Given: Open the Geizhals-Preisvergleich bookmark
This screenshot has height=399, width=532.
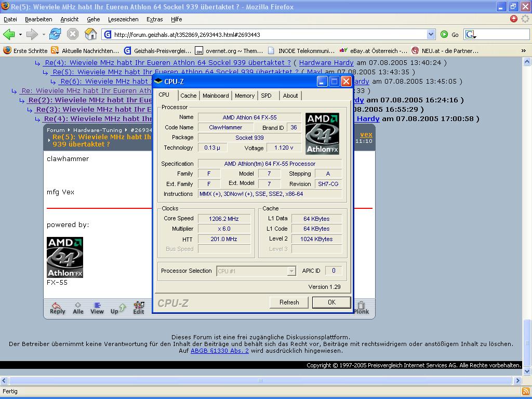Looking at the screenshot, I should pos(158,50).
